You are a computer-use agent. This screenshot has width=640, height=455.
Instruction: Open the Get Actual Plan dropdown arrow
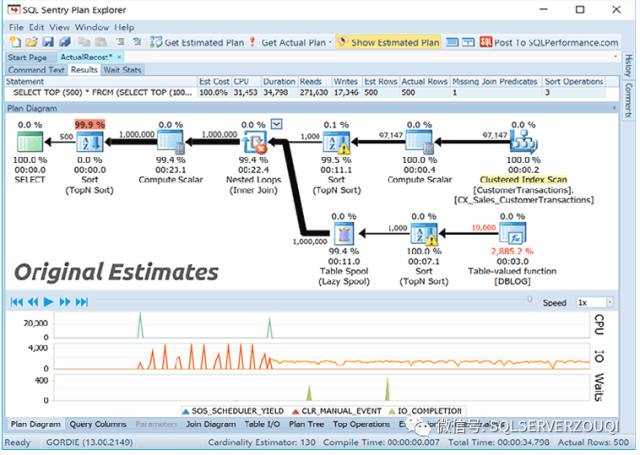point(330,42)
